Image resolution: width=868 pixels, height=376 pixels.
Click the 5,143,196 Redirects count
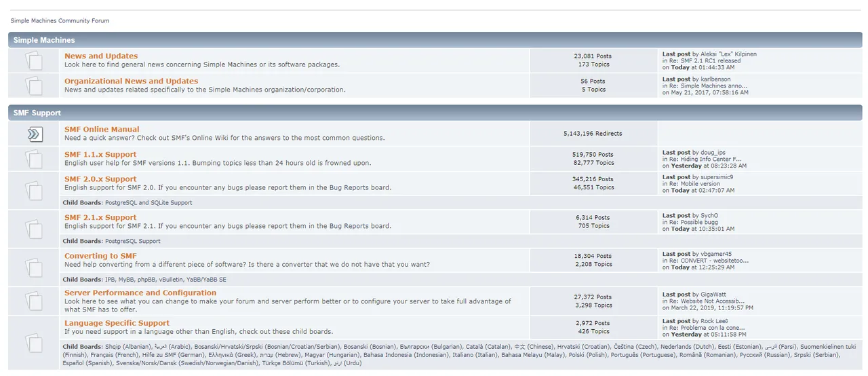[593, 134]
